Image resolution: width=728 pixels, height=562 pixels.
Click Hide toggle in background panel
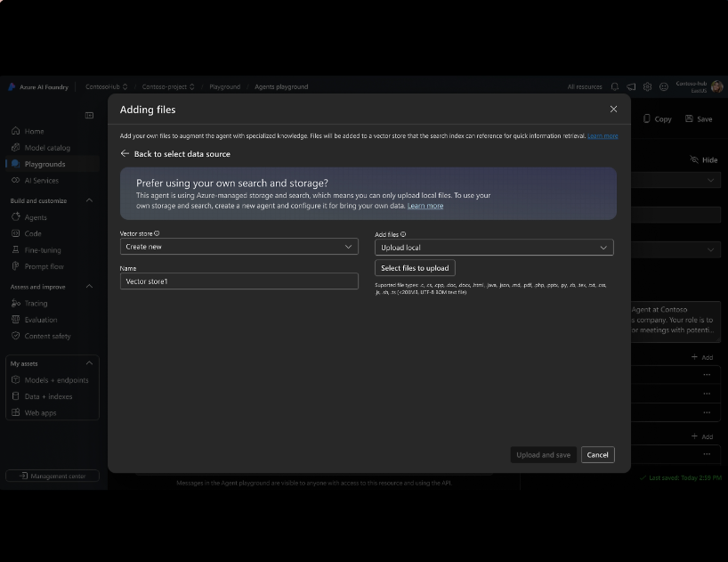pyautogui.click(x=704, y=159)
